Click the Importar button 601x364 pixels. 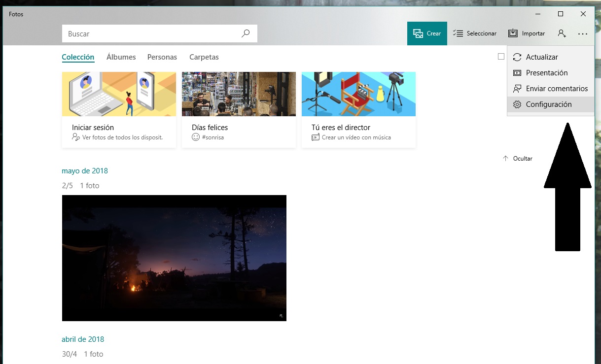527,33
